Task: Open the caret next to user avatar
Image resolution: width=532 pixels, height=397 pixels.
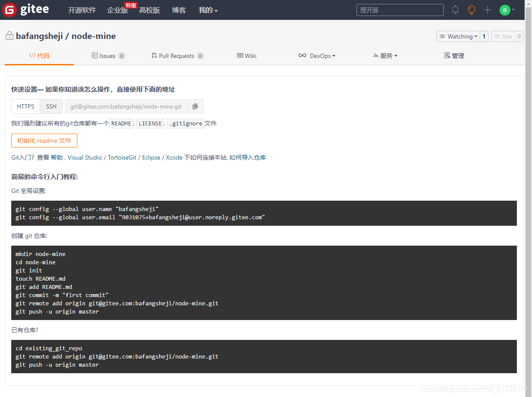Action: (x=513, y=10)
